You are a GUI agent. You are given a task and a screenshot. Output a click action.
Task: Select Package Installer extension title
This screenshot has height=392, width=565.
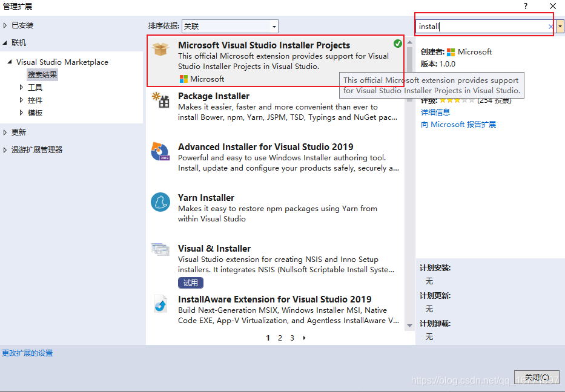214,96
